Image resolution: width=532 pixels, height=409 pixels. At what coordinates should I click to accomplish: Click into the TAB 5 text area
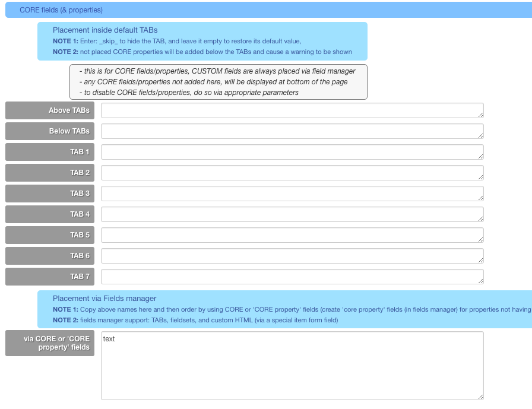click(292, 235)
